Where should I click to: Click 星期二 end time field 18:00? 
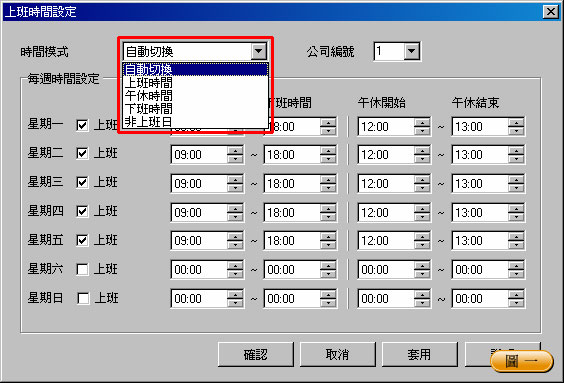(292, 155)
